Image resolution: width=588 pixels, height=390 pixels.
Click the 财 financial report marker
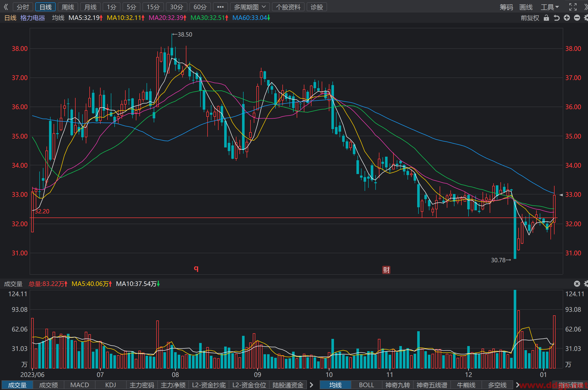tap(386, 270)
